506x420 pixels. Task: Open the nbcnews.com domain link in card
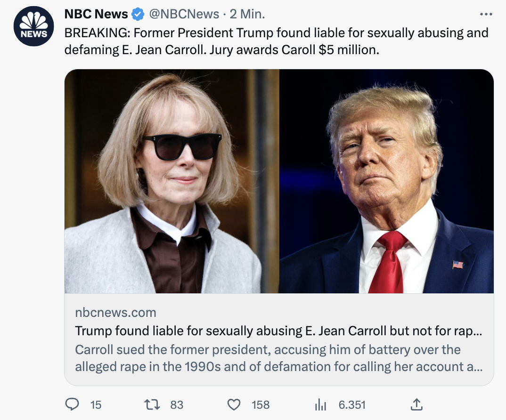(x=115, y=313)
